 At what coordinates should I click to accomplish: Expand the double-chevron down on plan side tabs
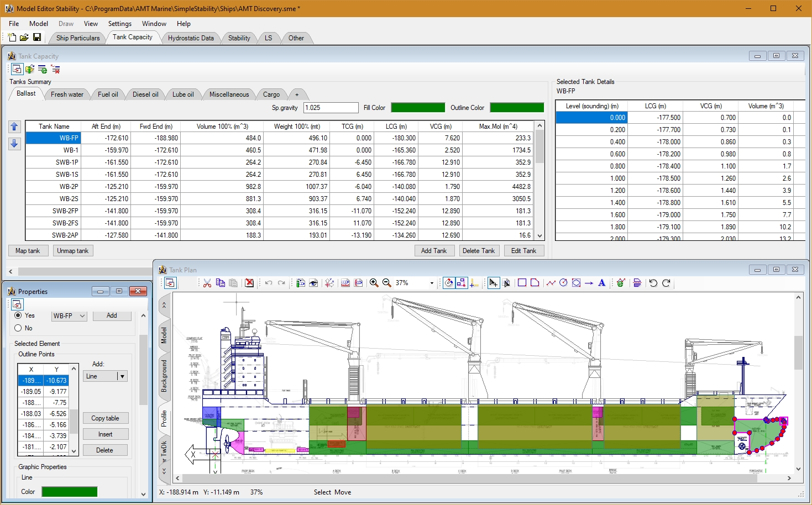point(164,471)
